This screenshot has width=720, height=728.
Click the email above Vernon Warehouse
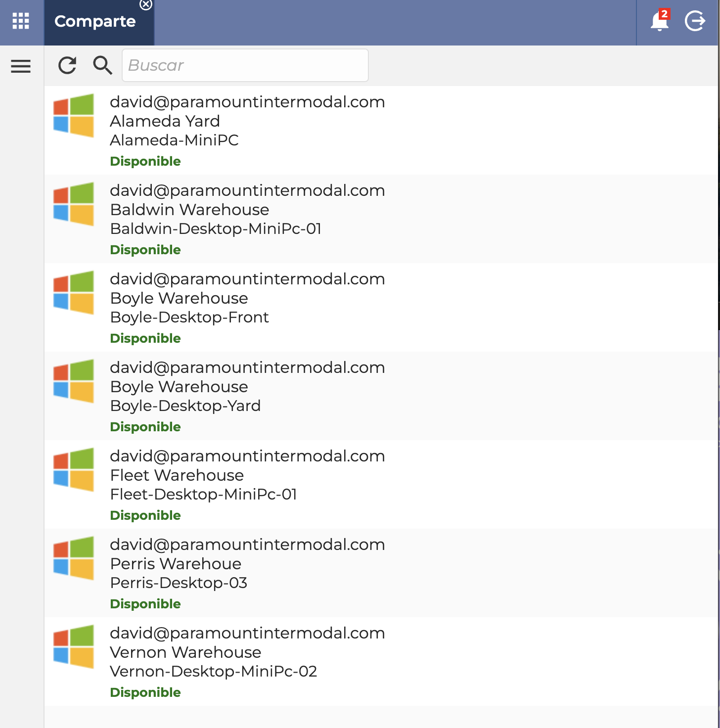point(247,633)
